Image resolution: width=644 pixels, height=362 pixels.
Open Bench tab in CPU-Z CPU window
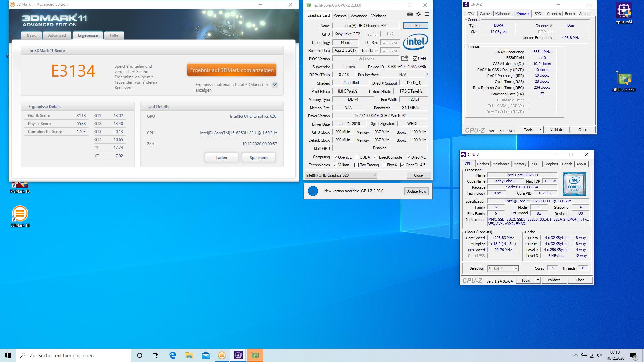click(x=567, y=164)
